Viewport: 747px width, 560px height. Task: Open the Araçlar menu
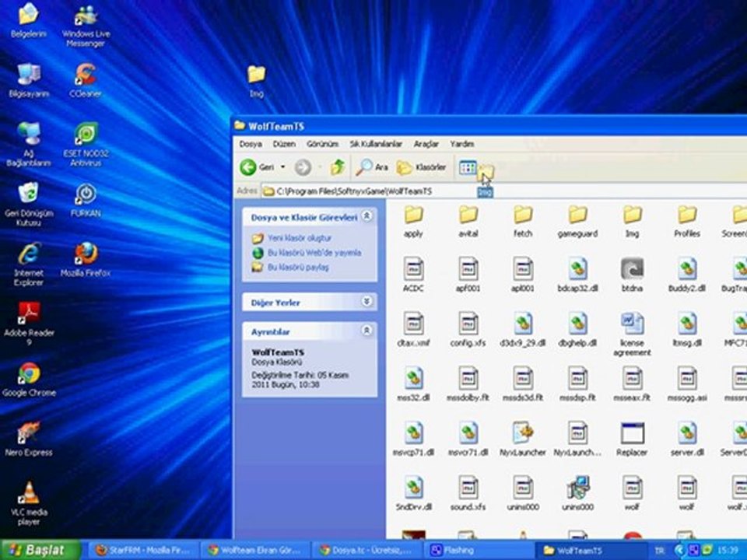pos(426,144)
